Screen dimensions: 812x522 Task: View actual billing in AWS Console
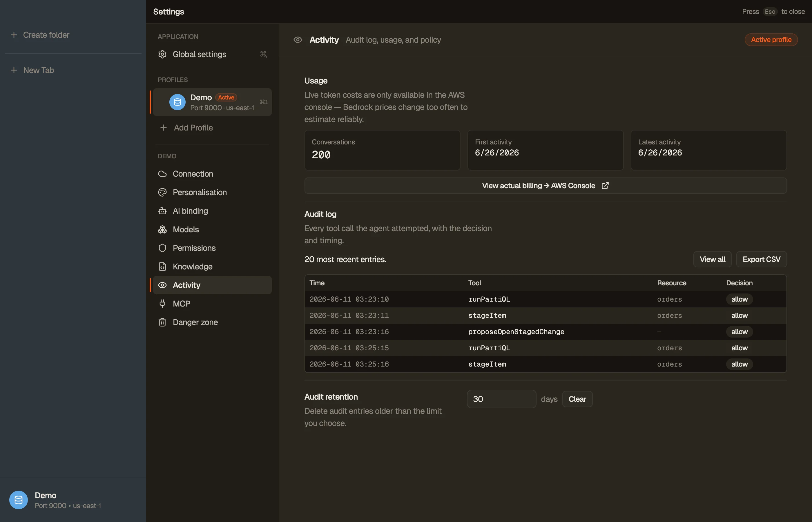pyautogui.click(x=545, y=186)
